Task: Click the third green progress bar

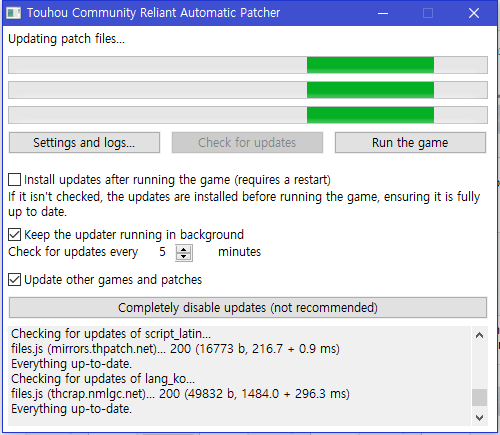Action: tap(248, 115)
